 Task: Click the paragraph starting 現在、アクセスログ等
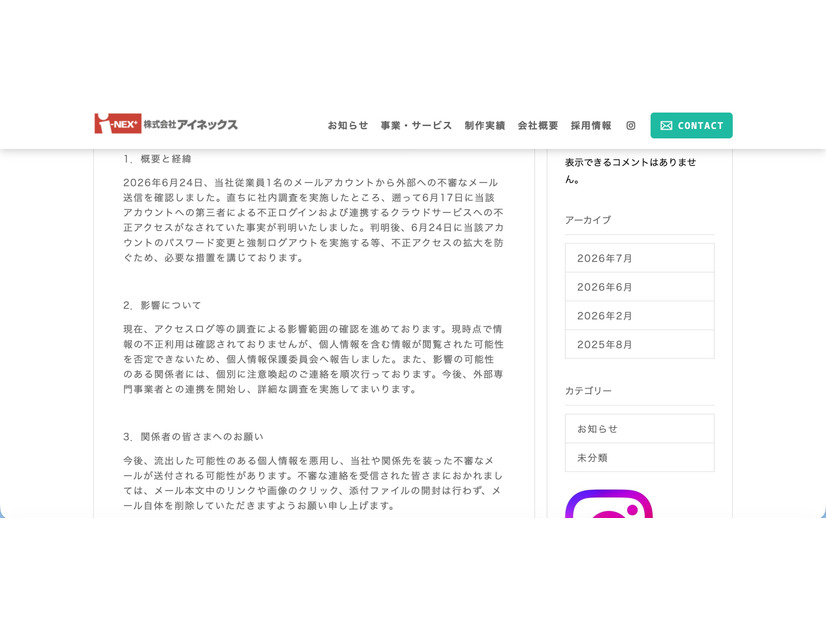(x=313, y=359)
